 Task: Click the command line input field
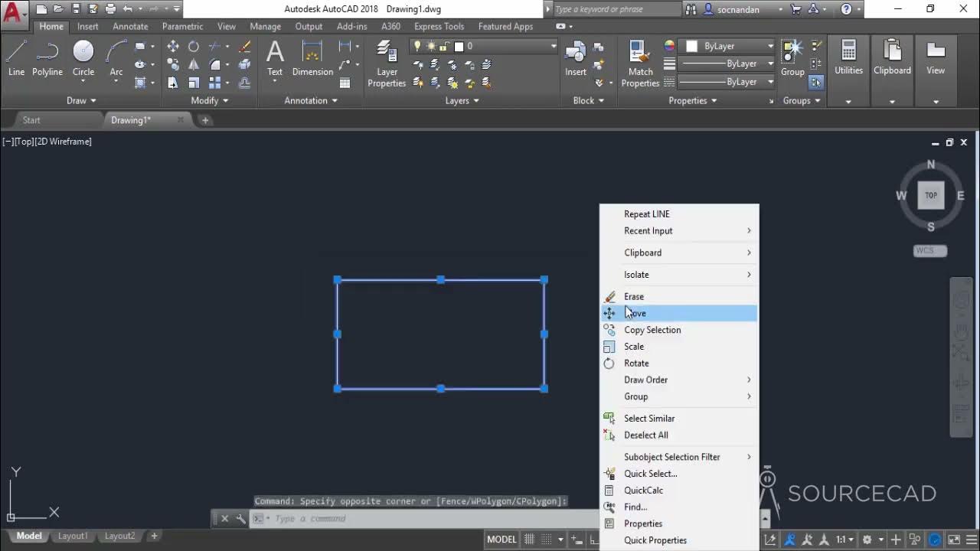tap(433, 519)
